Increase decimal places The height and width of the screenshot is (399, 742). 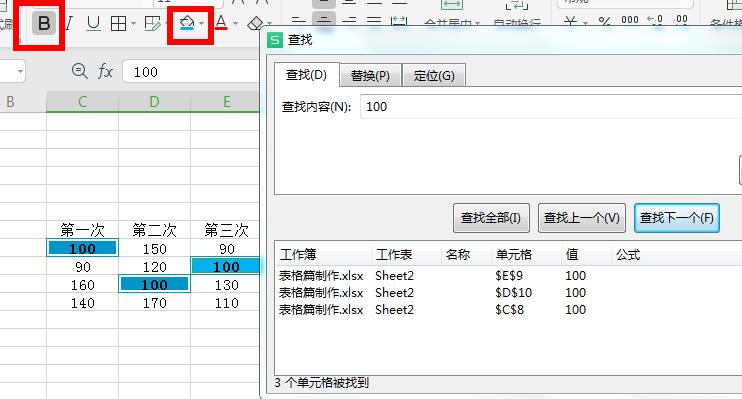tap(655, 21)
